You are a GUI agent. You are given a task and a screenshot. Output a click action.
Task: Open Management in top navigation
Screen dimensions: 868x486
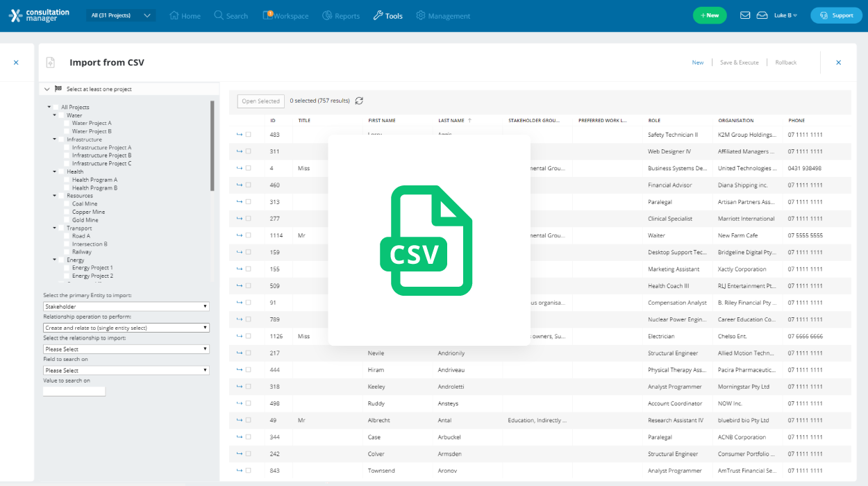pos(443,15)
